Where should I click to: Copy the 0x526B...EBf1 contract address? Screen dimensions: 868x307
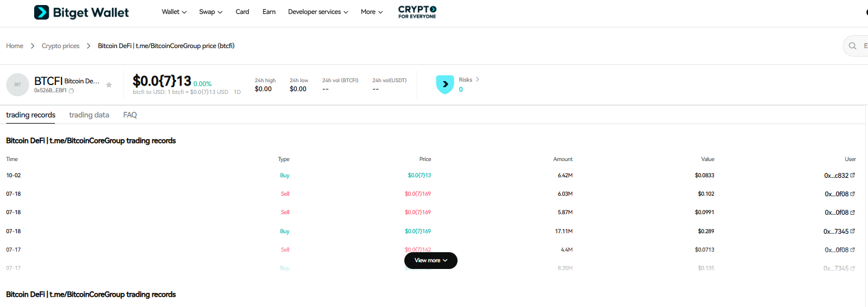pos(72,91)
